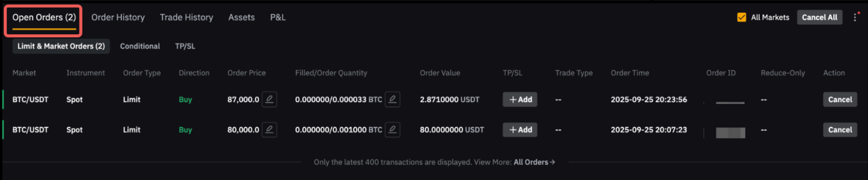This screenshot has height=180, width=868.
Task: Show the P&L tab
Action: click(x=278, y=17)
